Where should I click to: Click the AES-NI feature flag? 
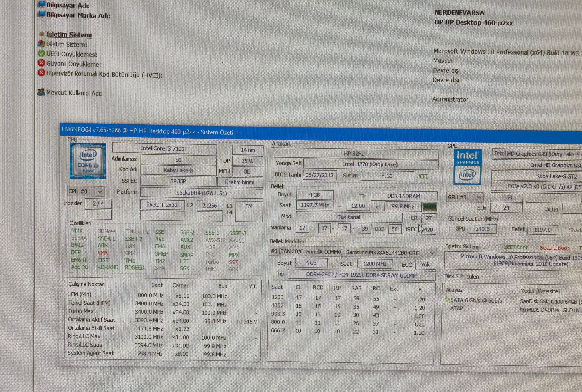point(80,267)
